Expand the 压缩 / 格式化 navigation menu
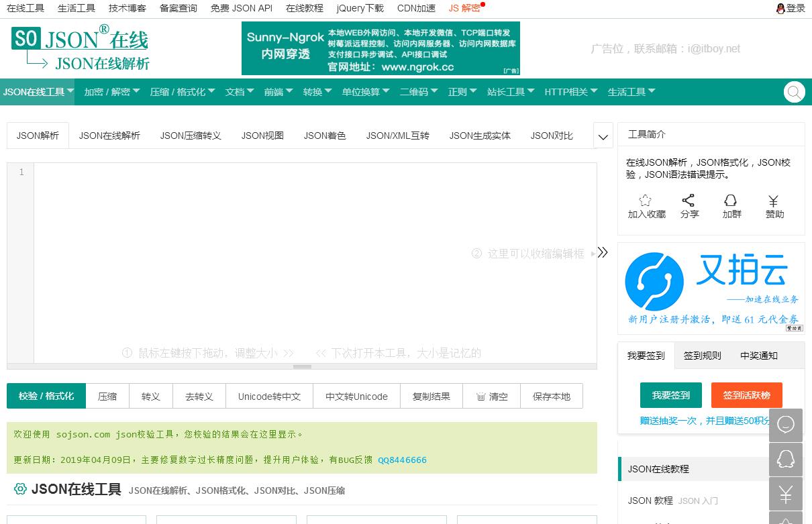Screen dimensions: 812x524 tap(182, 92)
